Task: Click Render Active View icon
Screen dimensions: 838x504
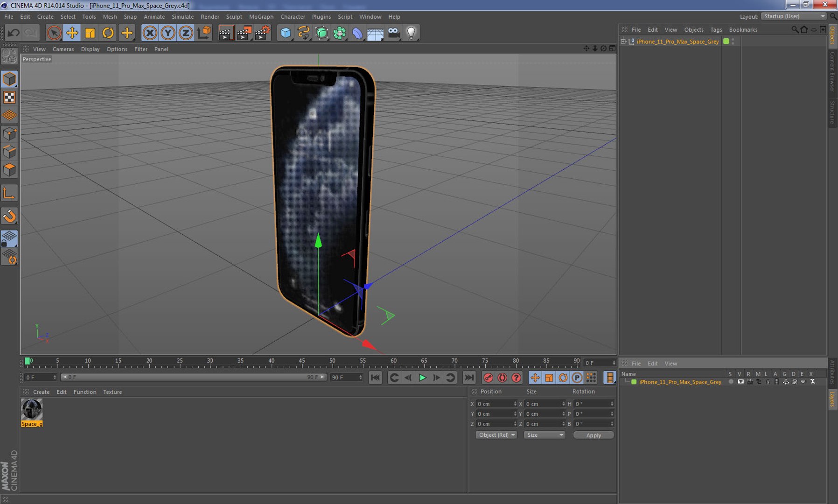Action: click(225, 33)
